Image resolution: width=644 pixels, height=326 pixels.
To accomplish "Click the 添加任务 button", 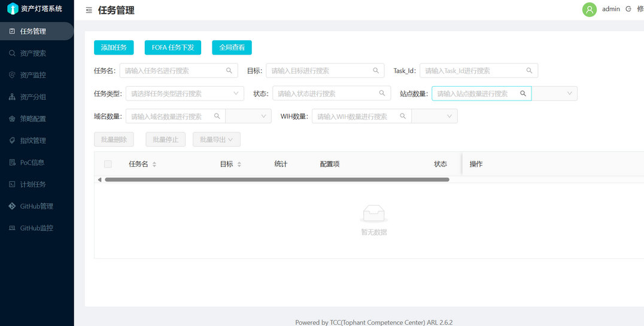I will coord(114,47).
